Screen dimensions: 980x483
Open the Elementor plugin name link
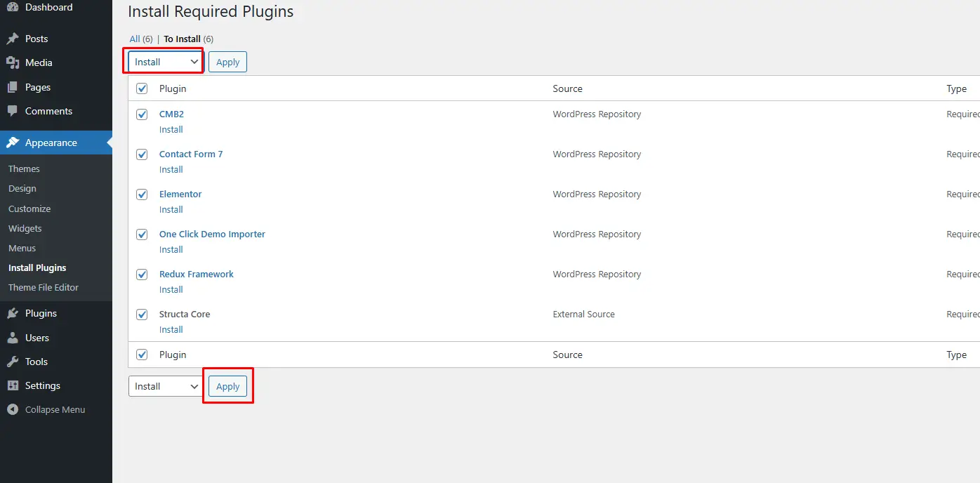[180, 194]
